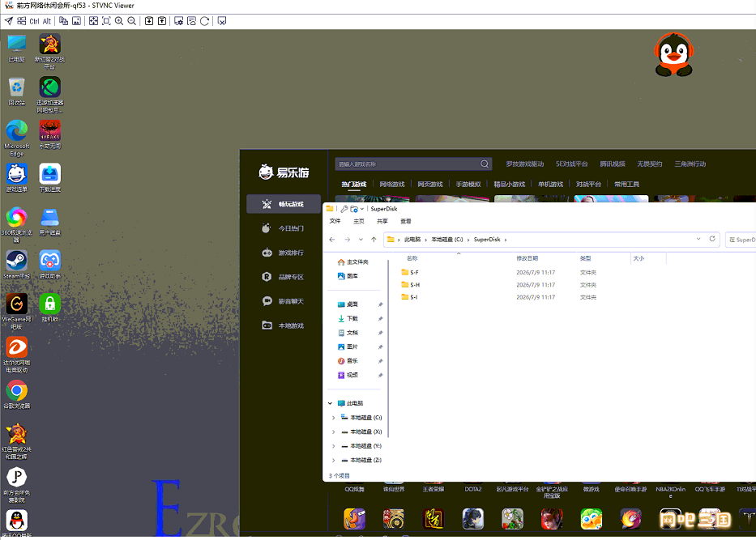
Task: Click the search magnifier in 易乐游 search box
Action: [x=484, y=164]
